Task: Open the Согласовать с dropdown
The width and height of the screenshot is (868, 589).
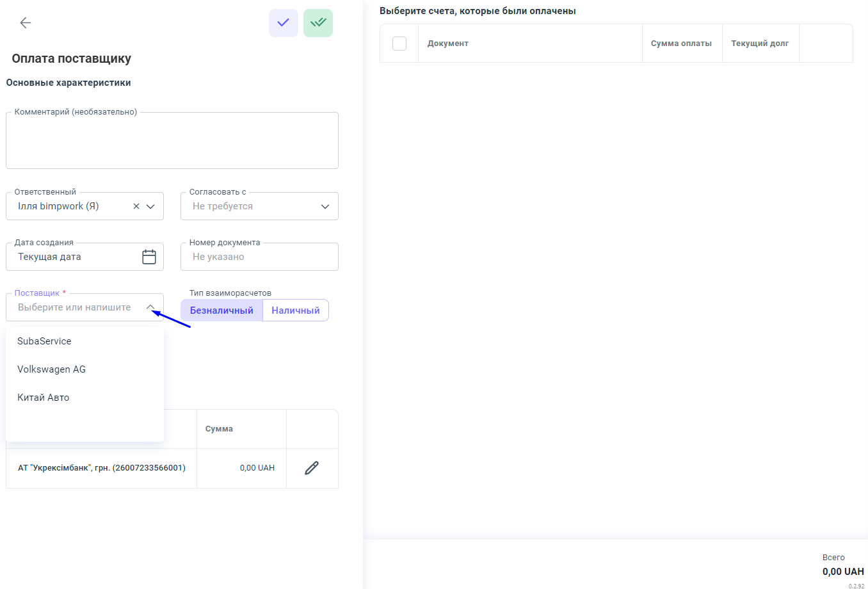Action: point(259,206)
